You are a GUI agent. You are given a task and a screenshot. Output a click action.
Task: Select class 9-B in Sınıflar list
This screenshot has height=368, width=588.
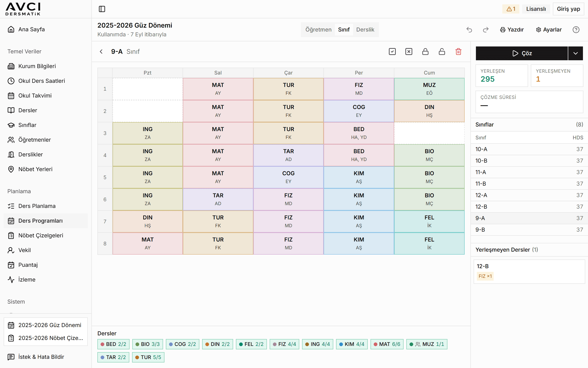tap(529, 230)
